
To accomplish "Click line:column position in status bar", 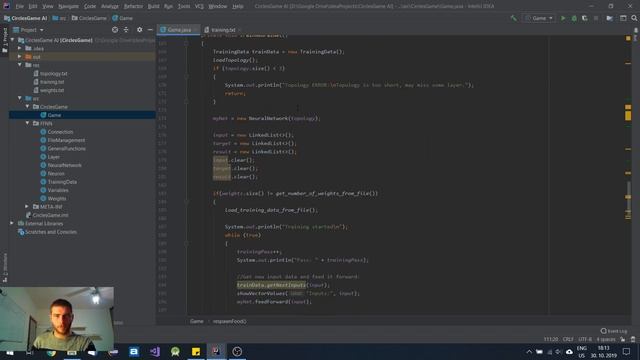I will coord(551,339).
